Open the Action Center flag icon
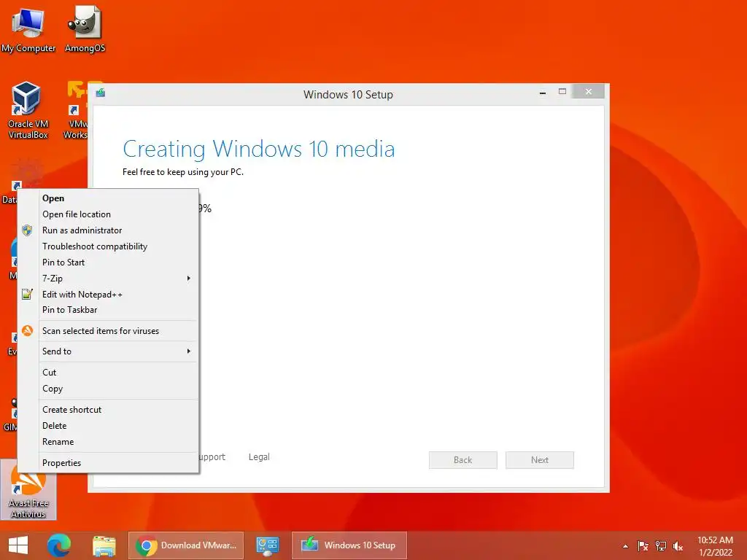747x560 pixels. pyautogui.click(x=643, y=545)
